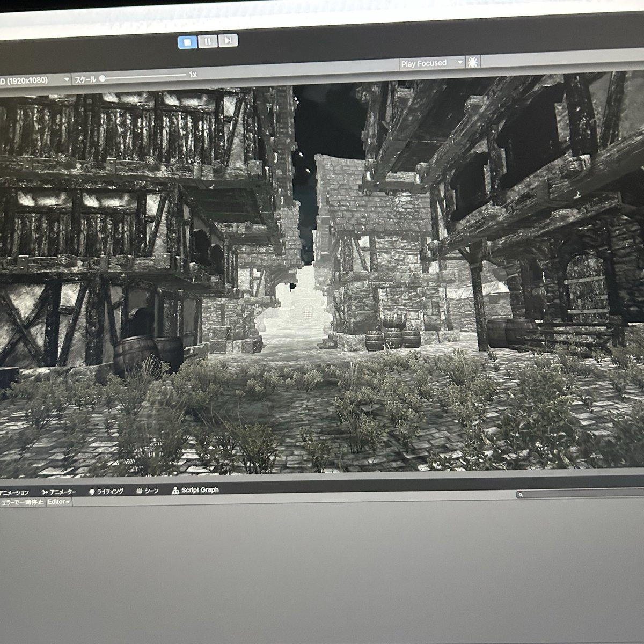The width and height of the screenshot is (644, 644).
Task: Stop play mode with the active Play button
Action: pos(188,41)
